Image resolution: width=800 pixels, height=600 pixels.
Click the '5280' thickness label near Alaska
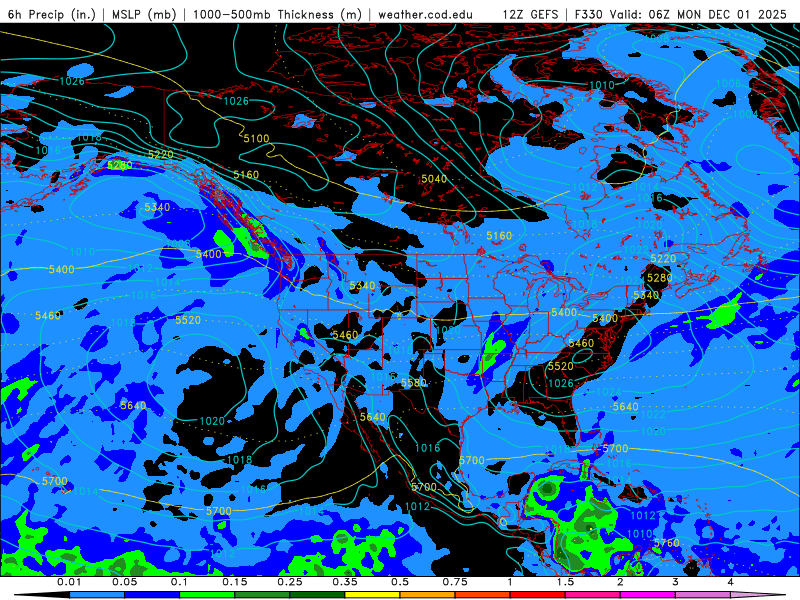120,165
